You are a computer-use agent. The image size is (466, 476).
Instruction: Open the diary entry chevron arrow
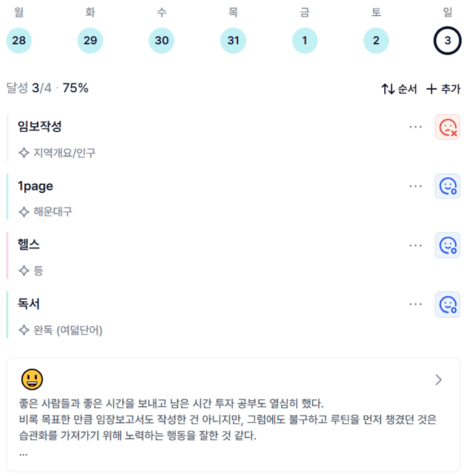pyautogui.click(x=438, y=380)
